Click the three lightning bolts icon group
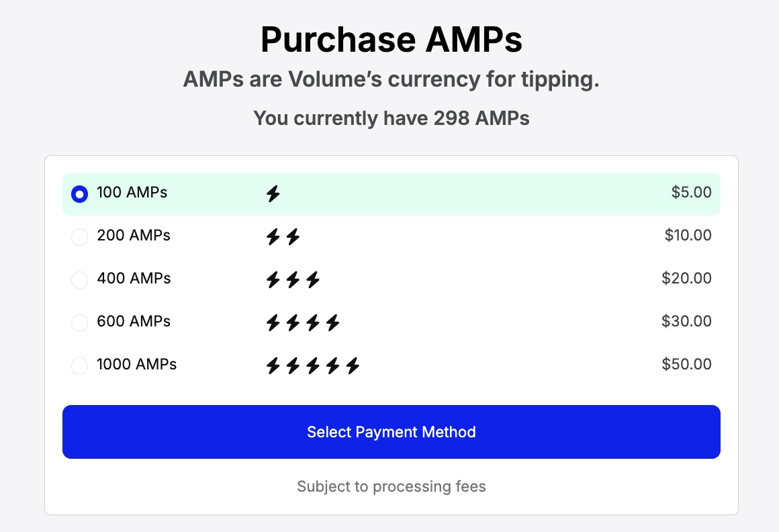The image size is (779, 532). tap(293, 279)
